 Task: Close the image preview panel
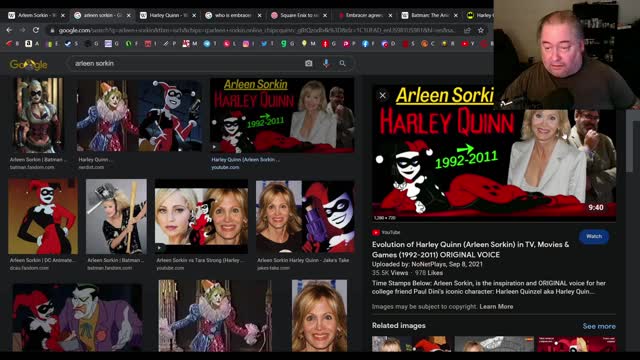382,96
